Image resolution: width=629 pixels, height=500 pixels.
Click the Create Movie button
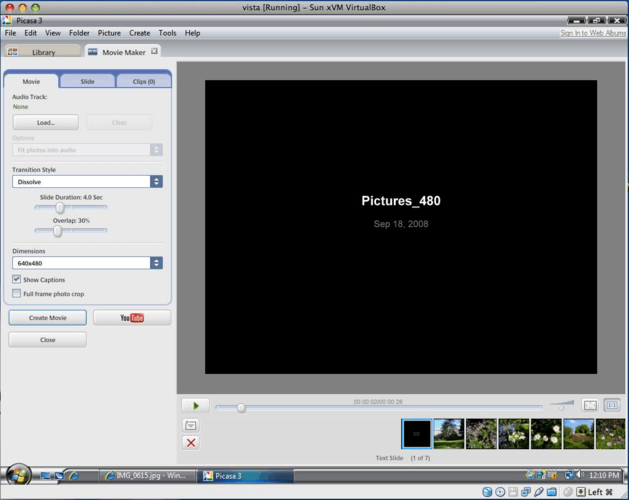(47, 318)
